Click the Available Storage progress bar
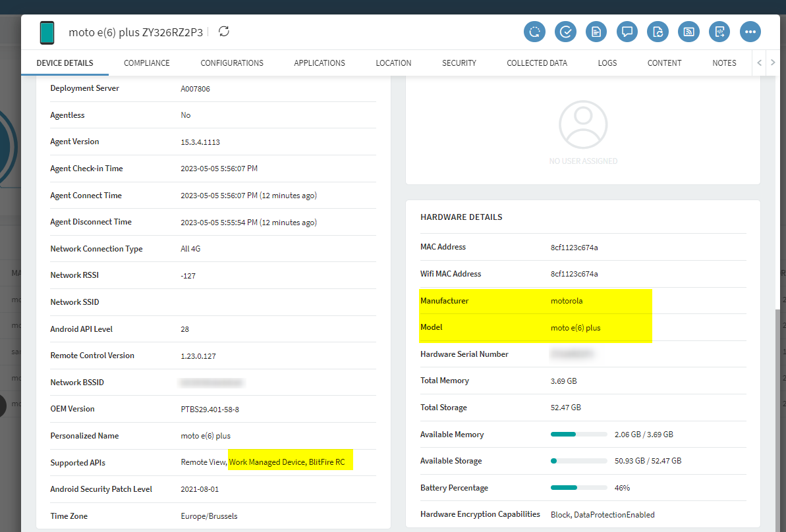The width and height of the screenshot is (786, 532). click(578, 461)
